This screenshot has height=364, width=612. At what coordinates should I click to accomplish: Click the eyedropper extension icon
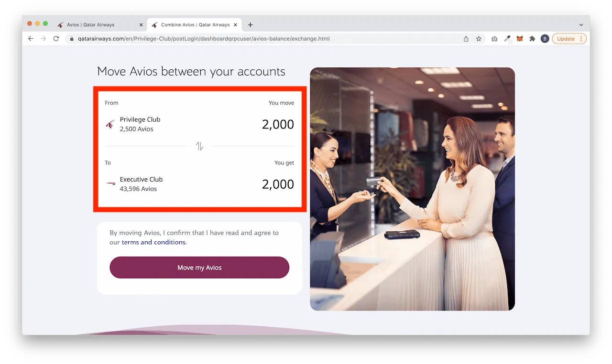(507, 39)
